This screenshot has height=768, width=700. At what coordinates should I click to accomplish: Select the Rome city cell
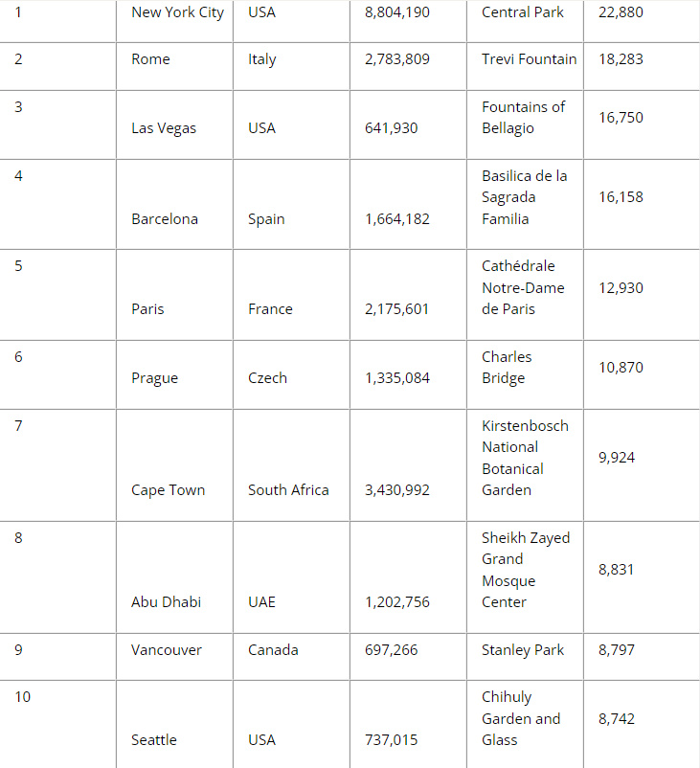pos(150,59)
